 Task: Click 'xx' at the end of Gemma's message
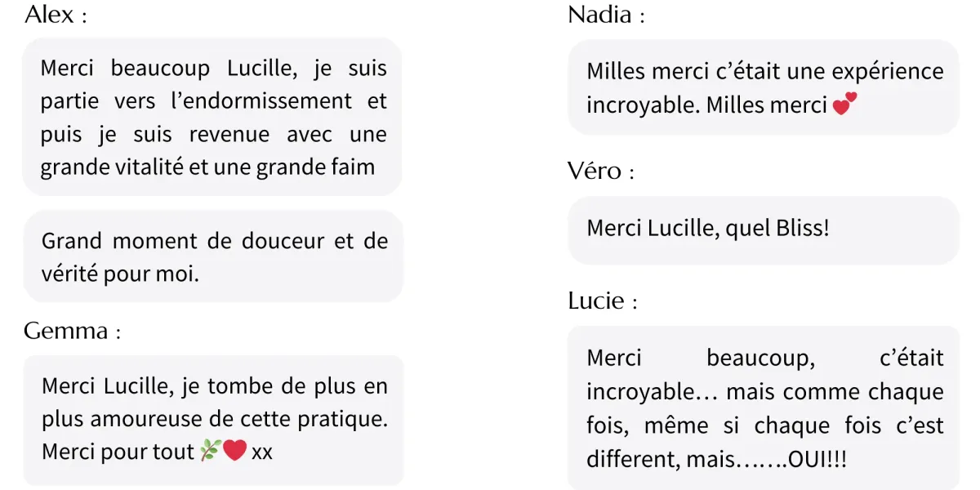coord(262,452)
